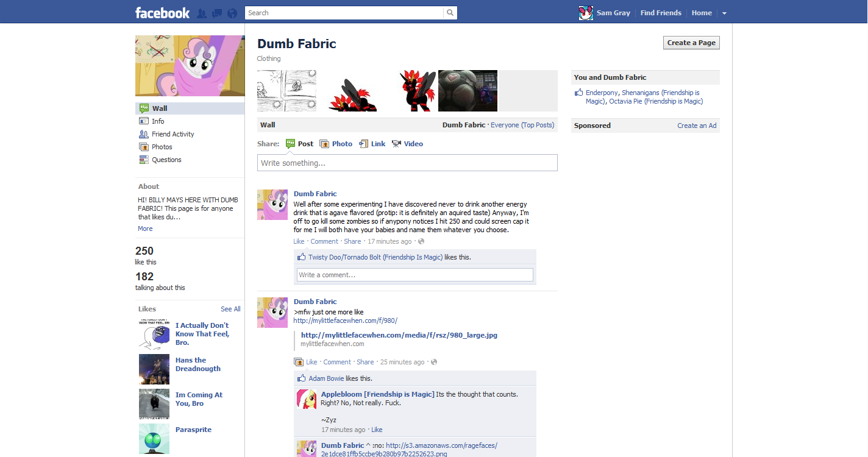Click the Facebook logo in header
The width and height of the screenshot is (868, 457).
[x=162, y=13]
